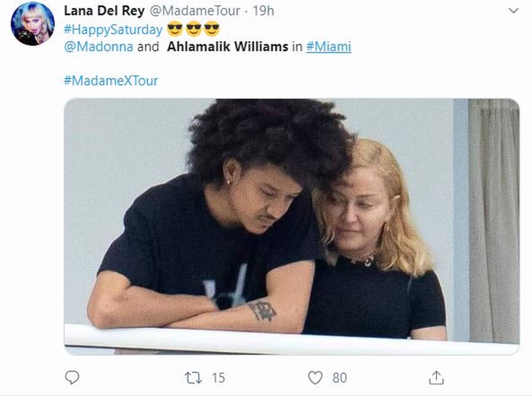Image resolution: width=532 pixels, height=396 pixels.
Task: Open the #Miami hashtag link
Action: point(328,46)
